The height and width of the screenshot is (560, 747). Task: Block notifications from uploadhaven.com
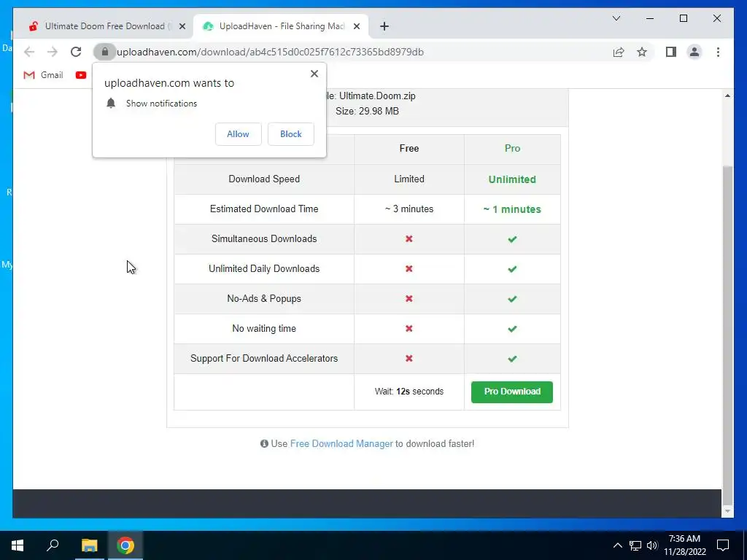(290, 134)
